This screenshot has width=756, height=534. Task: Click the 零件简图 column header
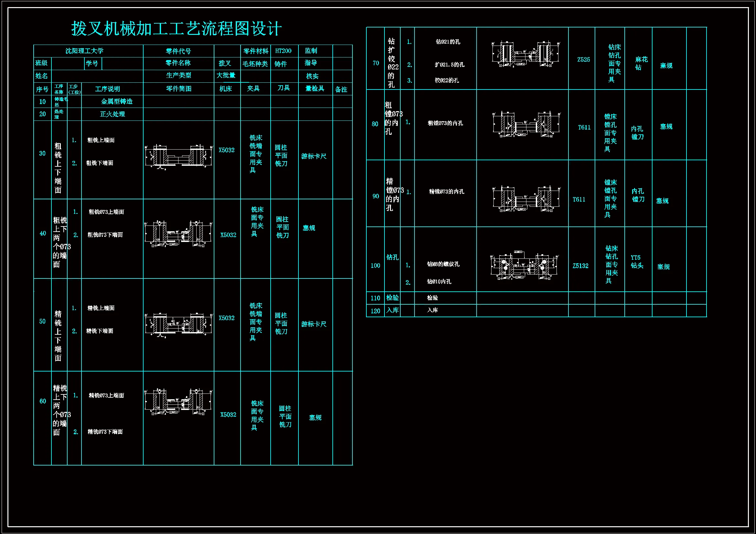(x=178, y=89)
